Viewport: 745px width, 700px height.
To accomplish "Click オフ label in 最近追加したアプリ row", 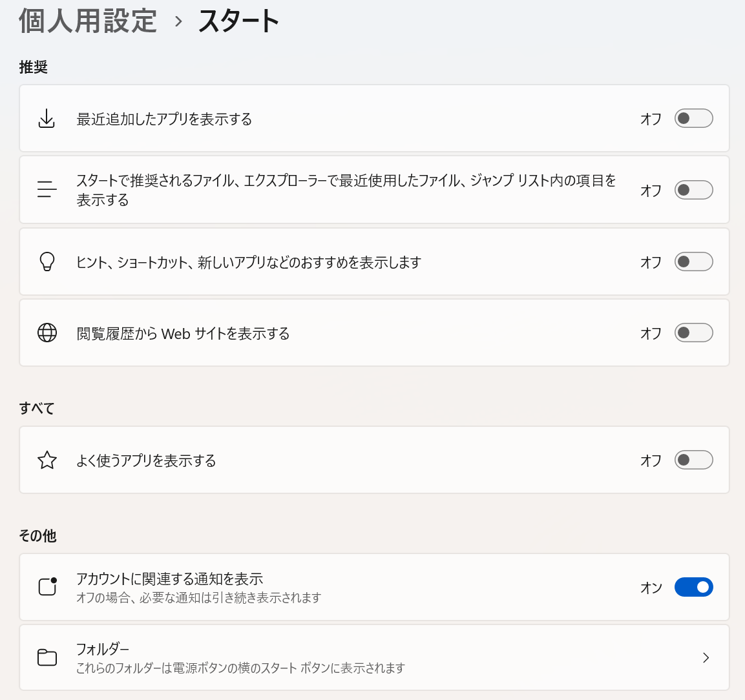I will pyautogui.click(x=651, y=119).
